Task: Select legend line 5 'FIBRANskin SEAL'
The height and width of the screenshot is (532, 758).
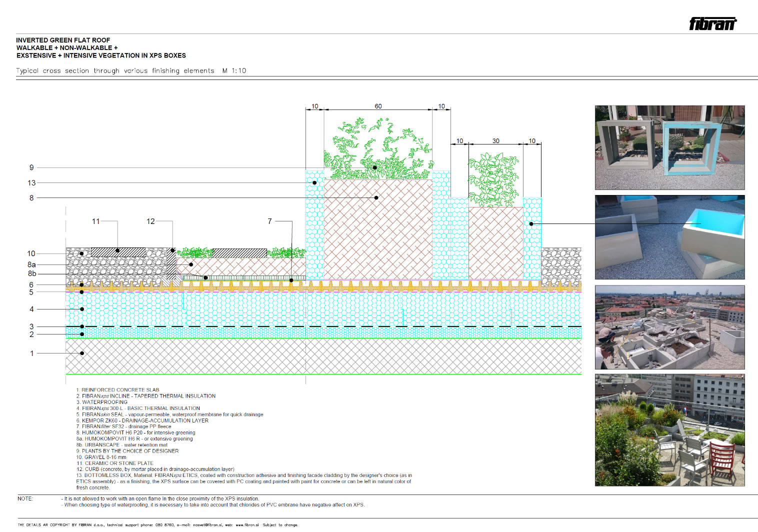Action: pyautogui.click(x=169, y=414)
